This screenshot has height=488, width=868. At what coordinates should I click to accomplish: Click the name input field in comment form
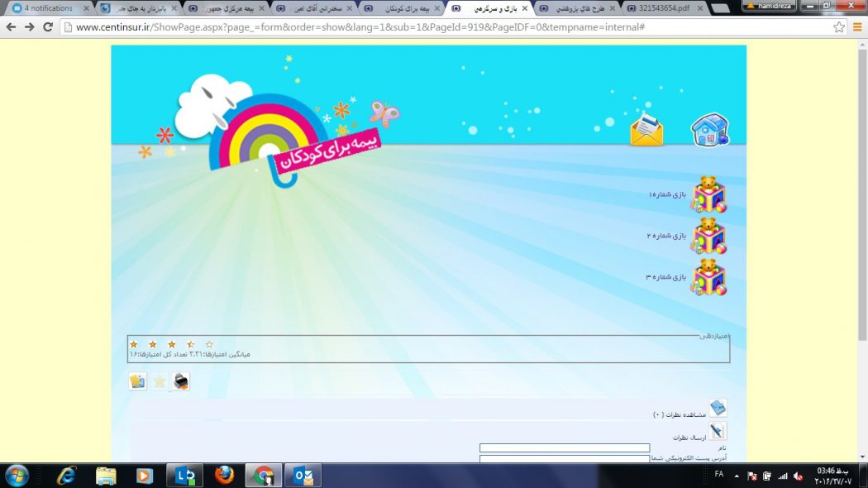565,448
